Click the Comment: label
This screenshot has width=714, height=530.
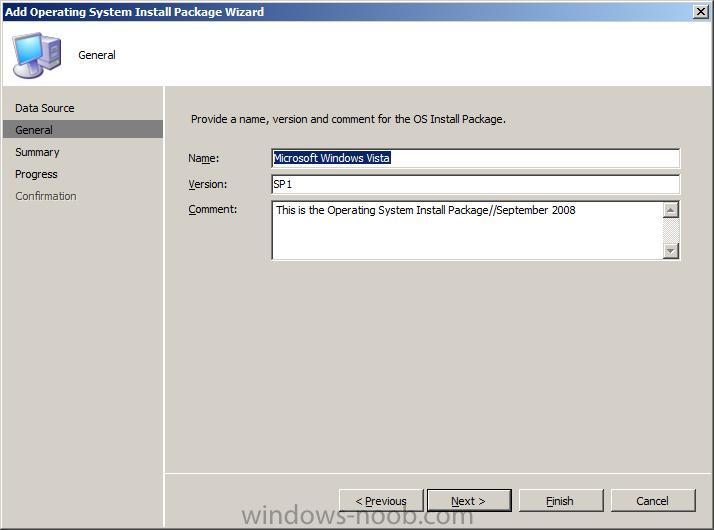(x=213, y=209)
